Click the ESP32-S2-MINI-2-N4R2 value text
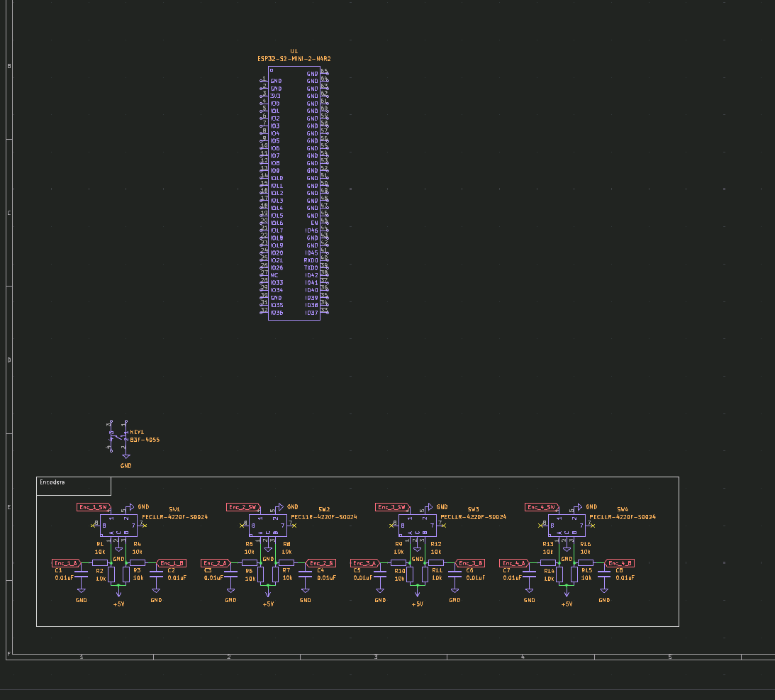Image resolution: width=775 pixels, height=700 pixels. click(294, 59)
